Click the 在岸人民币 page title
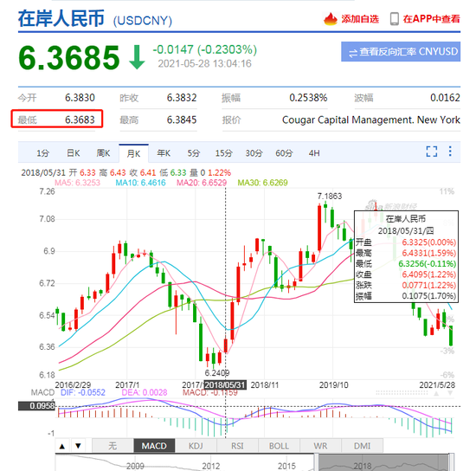This screenshot has width=476, height=471. [61, 19]
